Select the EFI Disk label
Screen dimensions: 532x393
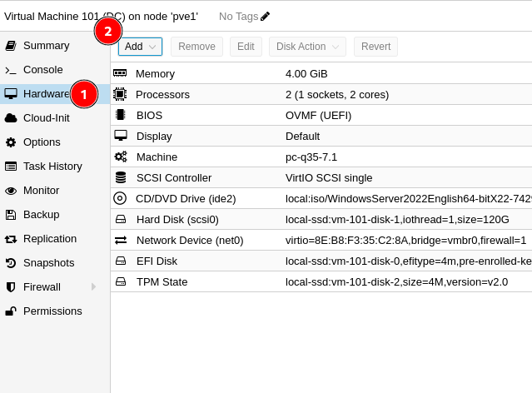[x=157, y=261]
